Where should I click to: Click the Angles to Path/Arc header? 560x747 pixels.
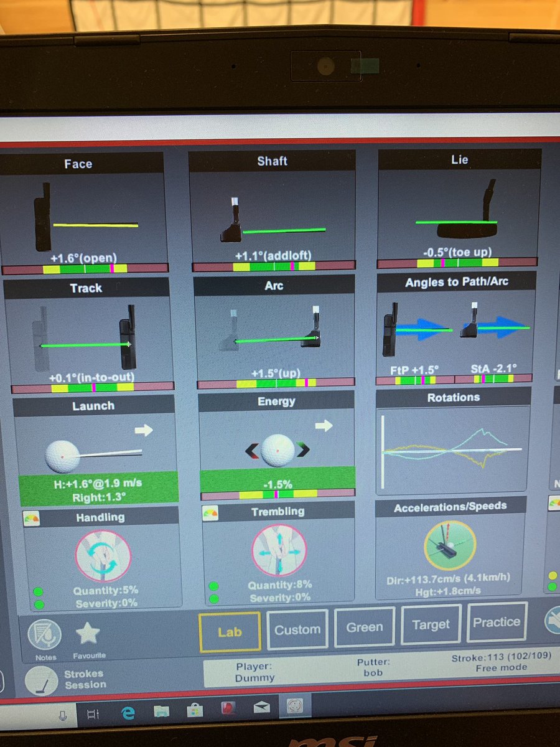[x=456, y=281]
